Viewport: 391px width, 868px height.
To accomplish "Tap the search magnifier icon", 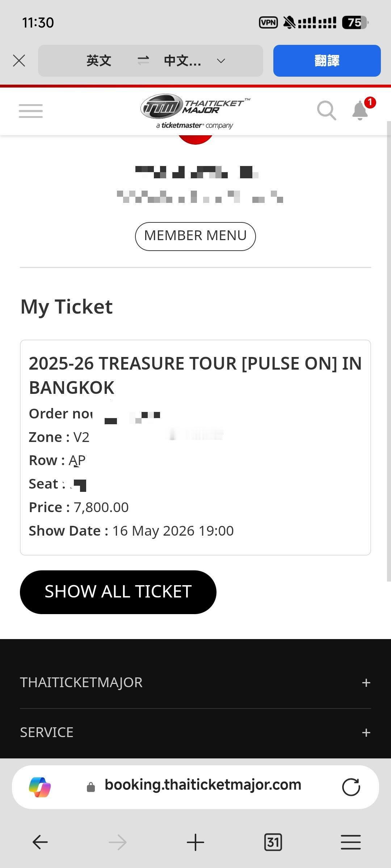I will [326, 110].
